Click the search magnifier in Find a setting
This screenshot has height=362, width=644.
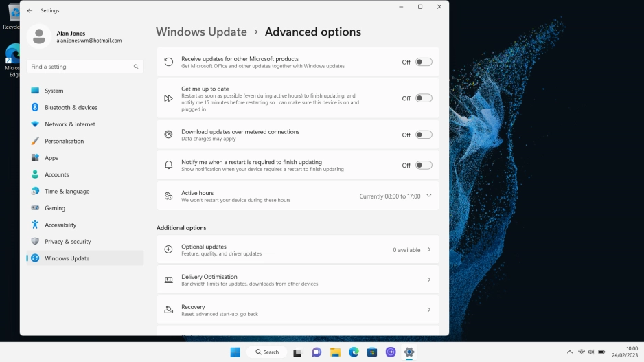136,67
